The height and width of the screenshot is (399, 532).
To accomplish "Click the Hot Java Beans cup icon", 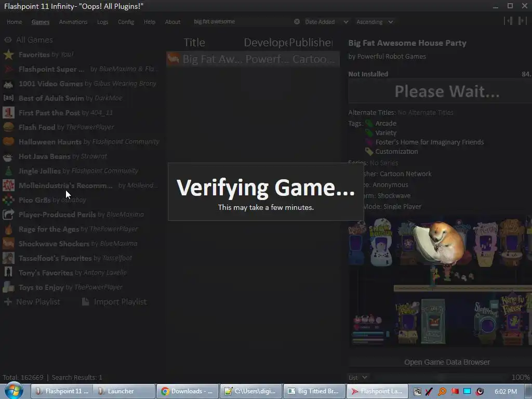I will click(x=8, y=156).
